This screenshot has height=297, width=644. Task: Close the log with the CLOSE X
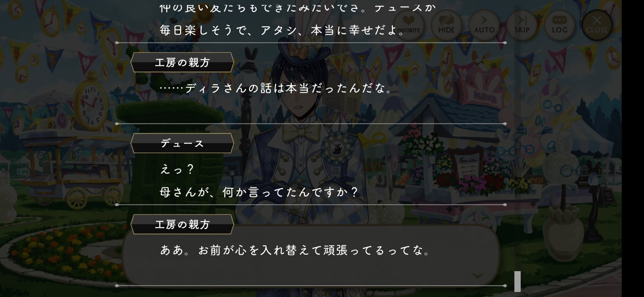[x=597, y=25]
